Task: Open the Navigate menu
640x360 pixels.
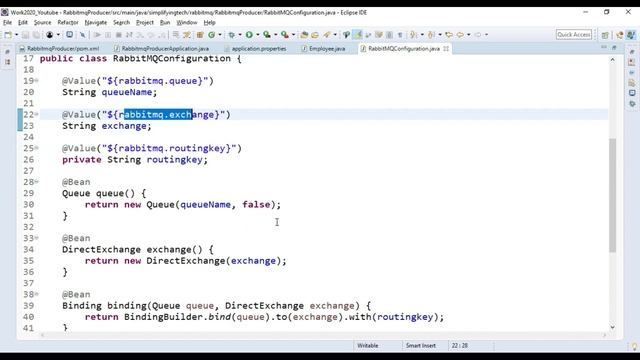Action: 96,22
